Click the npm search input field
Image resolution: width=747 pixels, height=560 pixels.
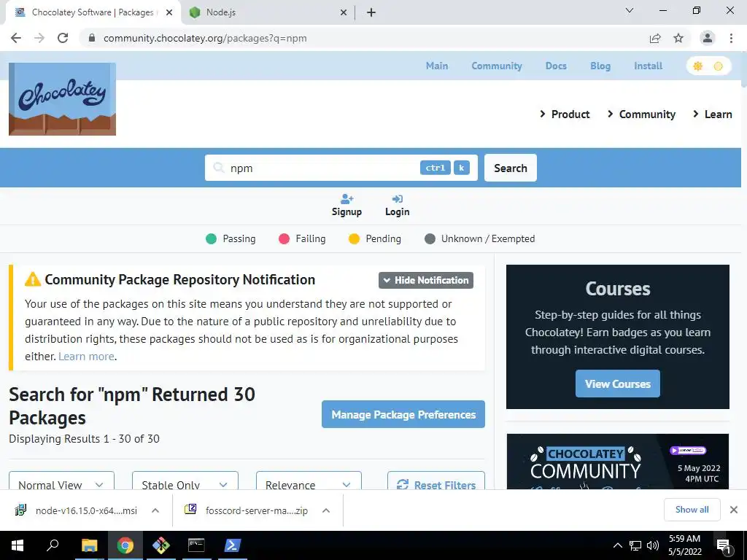(341, 168)
